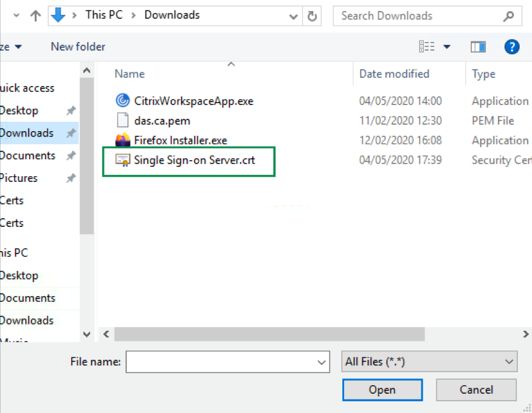Image resolution: width=532 pixels, height=413 pixels.
Task: Toggle the preview pane icon
Action: (478, 47)
